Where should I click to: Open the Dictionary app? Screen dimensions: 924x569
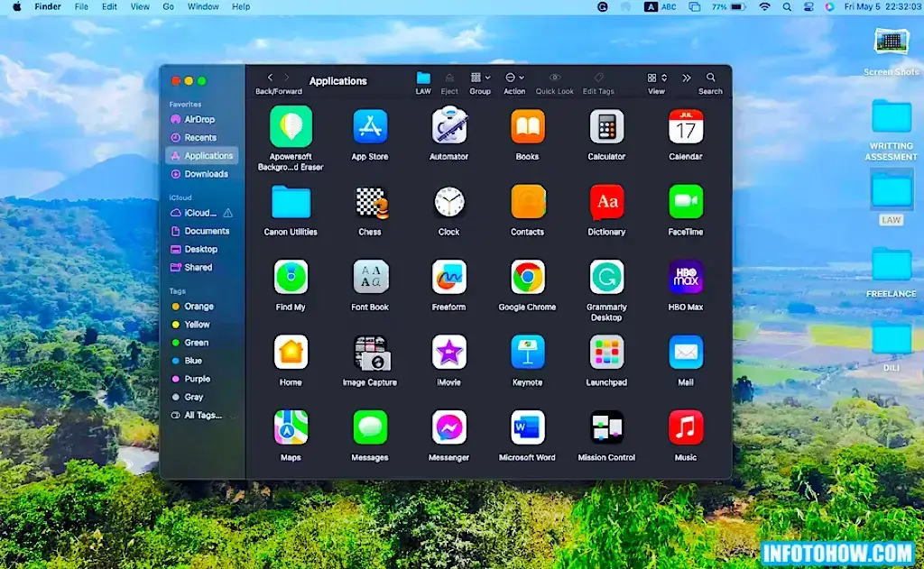tap(606, 202)
